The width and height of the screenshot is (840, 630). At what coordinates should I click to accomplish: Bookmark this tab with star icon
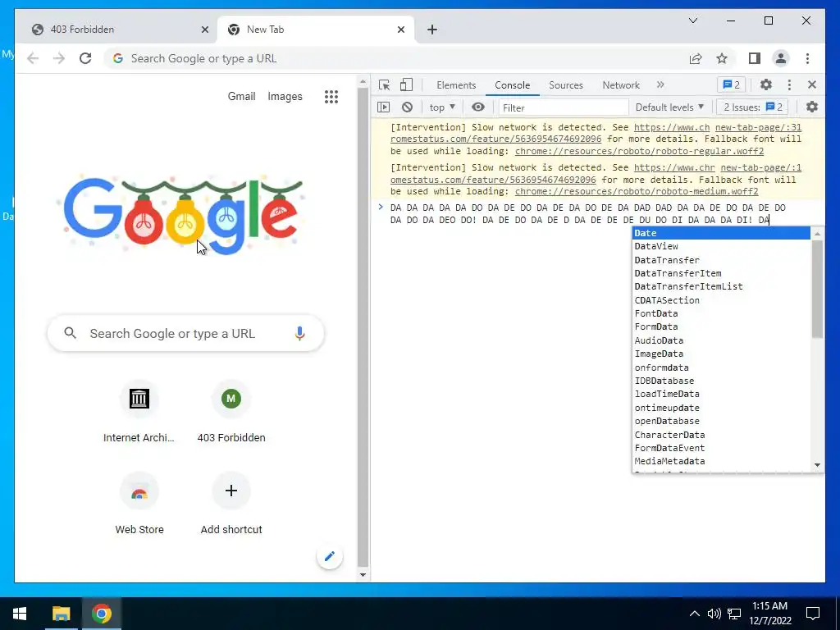pos(722,58)
